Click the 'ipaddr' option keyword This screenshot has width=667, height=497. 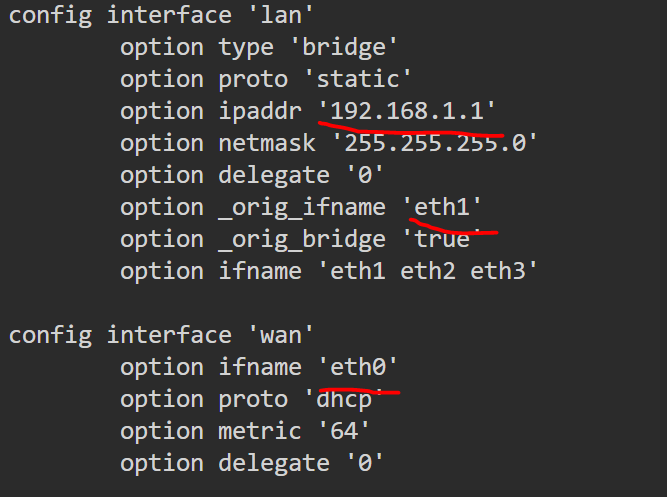point(260,111)
